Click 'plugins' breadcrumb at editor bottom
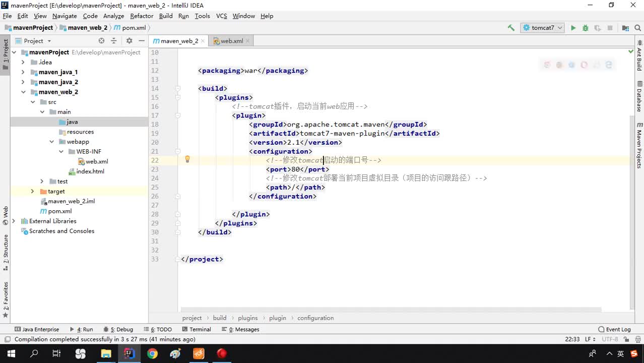The height and width of the screenshot is (363, 644). (x=247, y=318)
